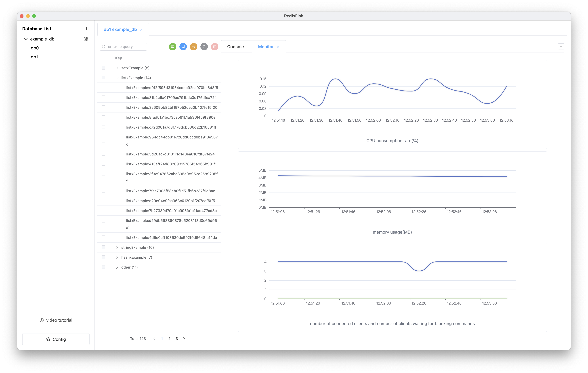The image size is (588, 373).
Task: Click the pink trash delete icon
Action: (214, 47)
